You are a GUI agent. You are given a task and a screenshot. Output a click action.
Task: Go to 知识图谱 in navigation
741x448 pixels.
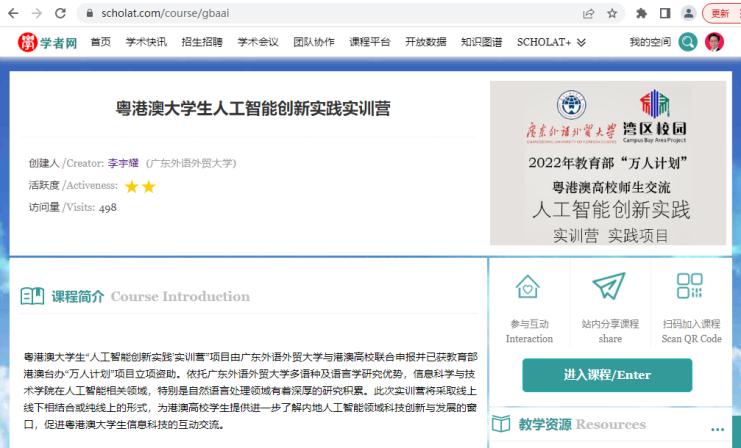point(481,42)
